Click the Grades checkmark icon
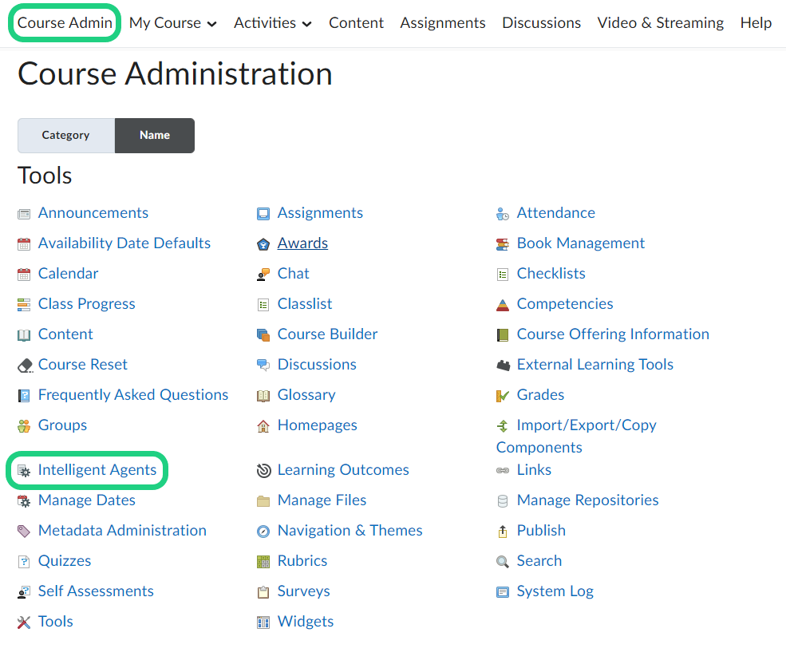 [x=503, y=395]
